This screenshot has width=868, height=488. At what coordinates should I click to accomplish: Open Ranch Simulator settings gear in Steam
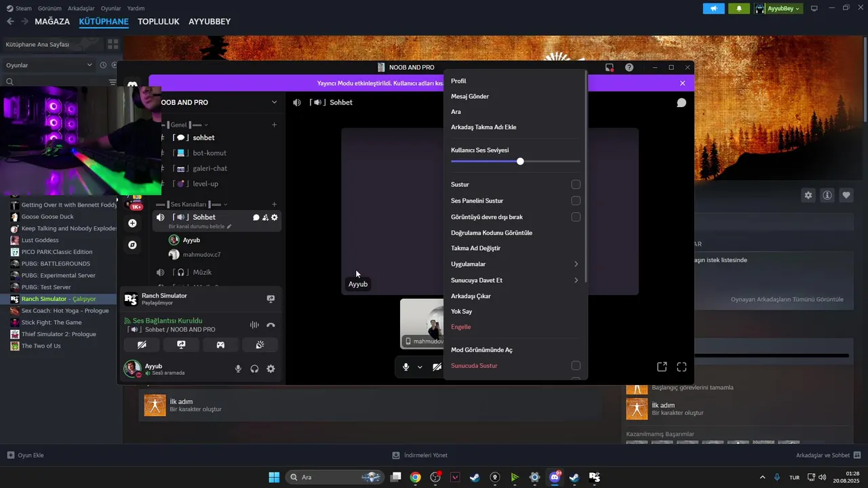tap(808, 195)
